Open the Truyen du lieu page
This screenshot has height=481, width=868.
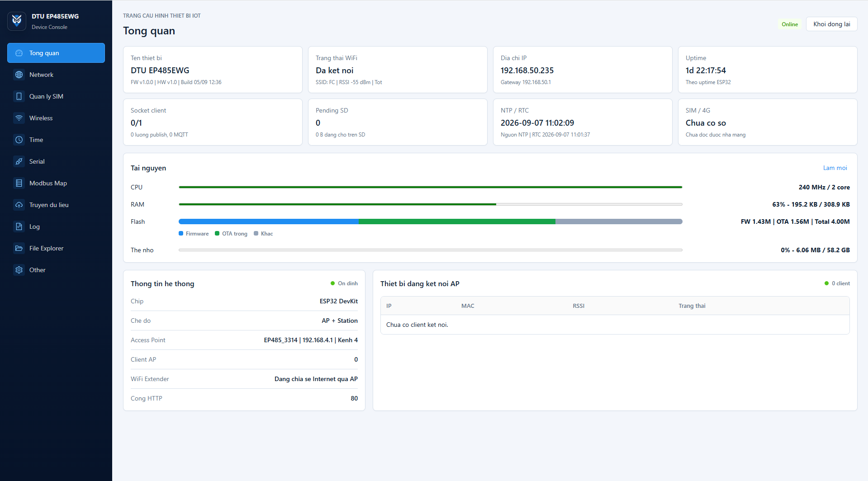pos(56,205)
